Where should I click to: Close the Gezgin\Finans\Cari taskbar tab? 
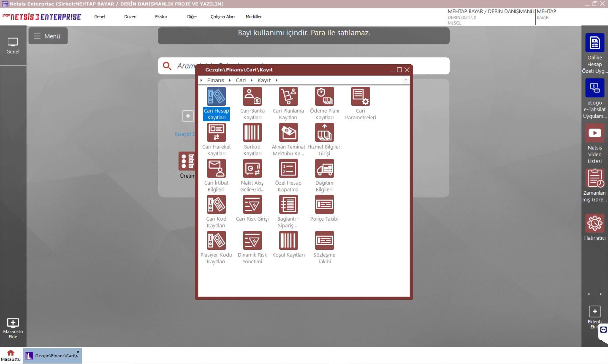point(78,352)
